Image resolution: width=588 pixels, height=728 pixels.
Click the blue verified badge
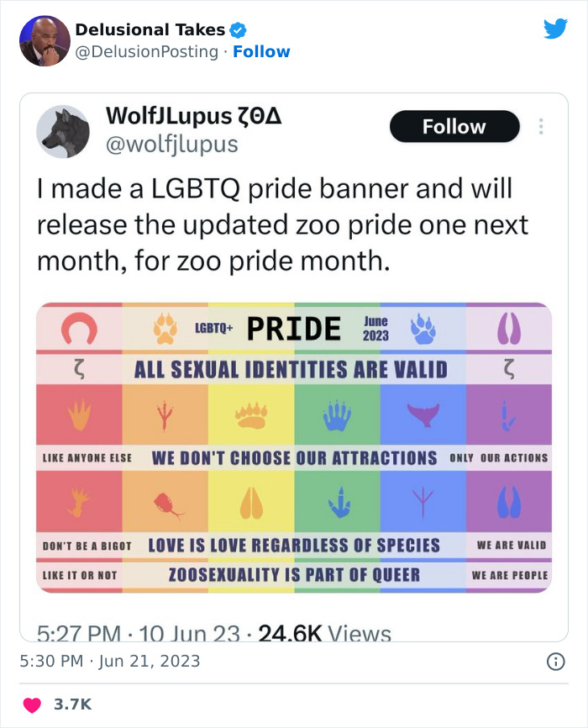pos(238,30)
